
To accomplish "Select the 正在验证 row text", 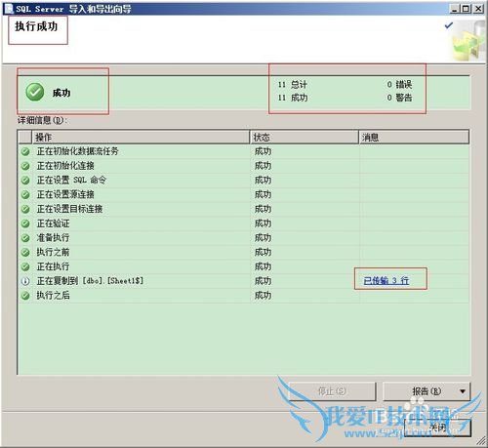I will [53, 224].
